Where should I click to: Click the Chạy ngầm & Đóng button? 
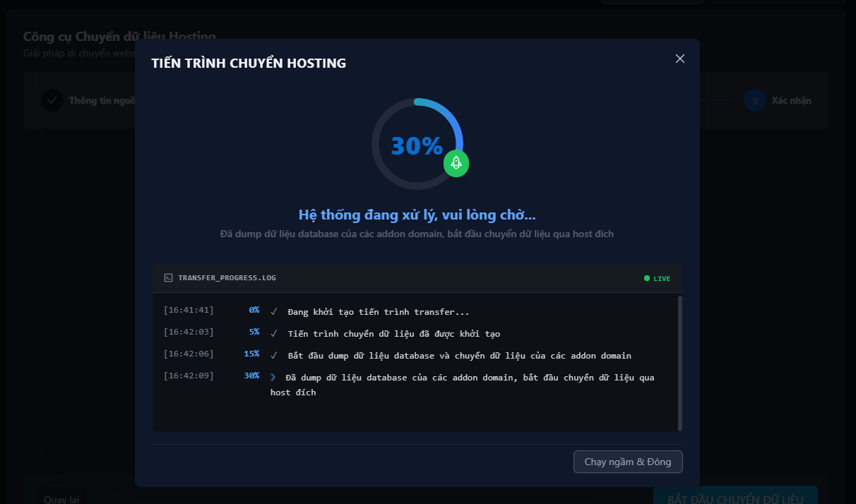click(x=628, y=462)
